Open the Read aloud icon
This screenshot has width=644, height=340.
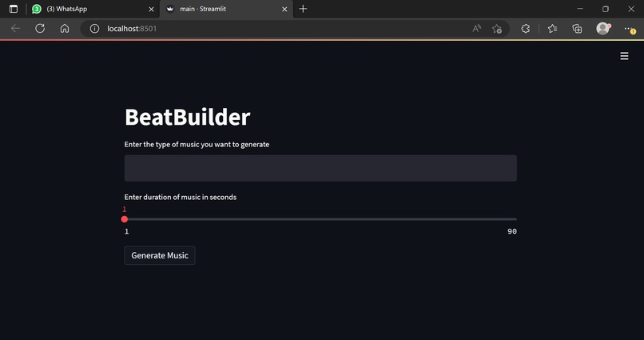(x=476, y=28)
